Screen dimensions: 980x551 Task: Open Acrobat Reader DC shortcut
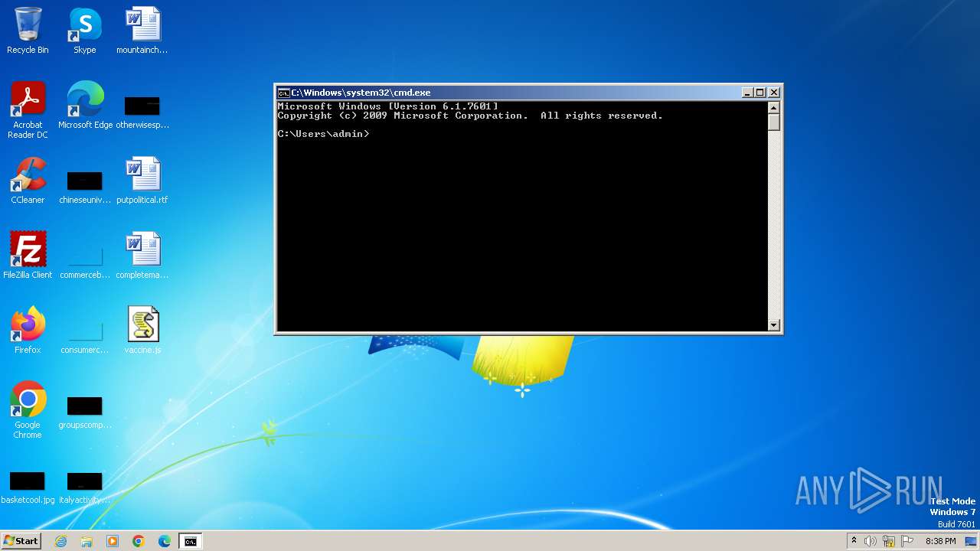click(28, 110)
